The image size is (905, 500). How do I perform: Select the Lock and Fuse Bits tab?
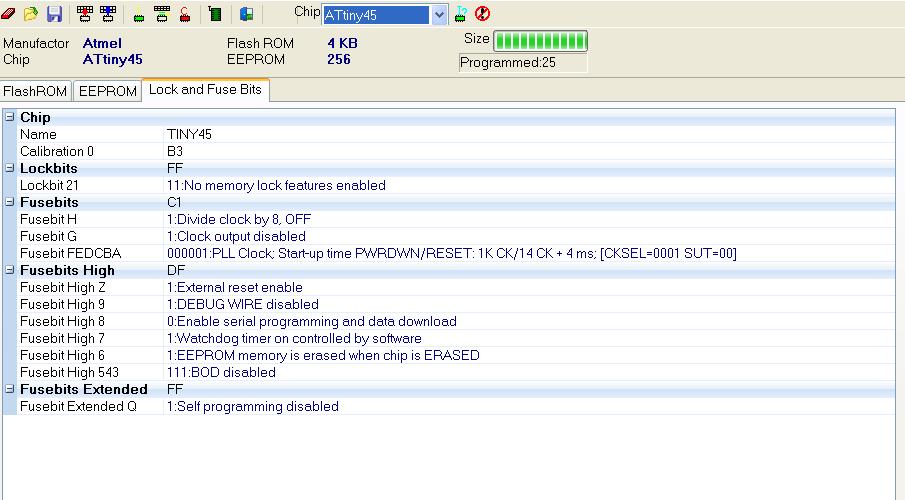(205, 90)
